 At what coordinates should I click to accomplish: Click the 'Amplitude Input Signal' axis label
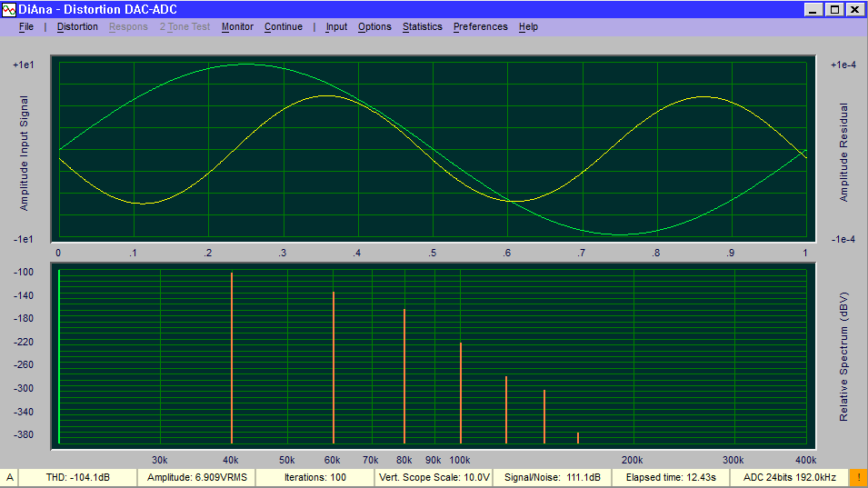(x=24, y=154)
